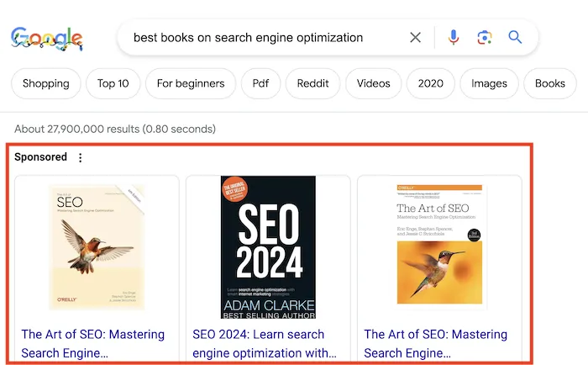The height and width of the screenshot is (365, 588).
Task: Switch to Books results
Action: pos(550,83)
